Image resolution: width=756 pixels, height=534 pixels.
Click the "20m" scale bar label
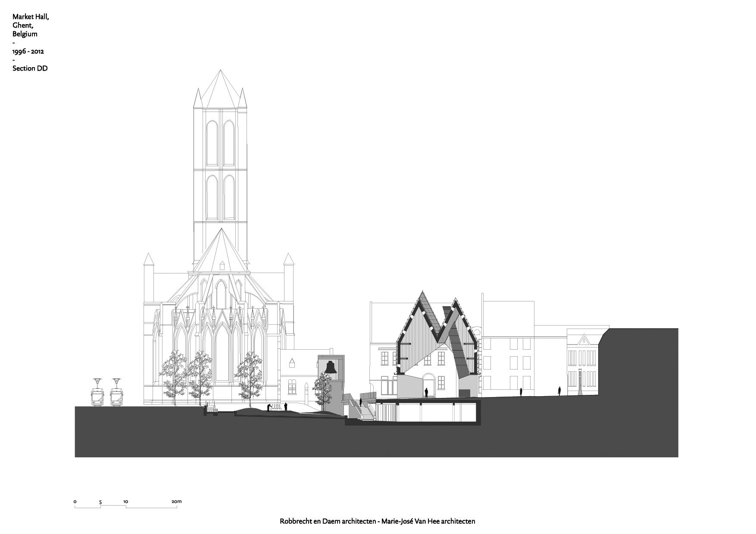[177, 502]
